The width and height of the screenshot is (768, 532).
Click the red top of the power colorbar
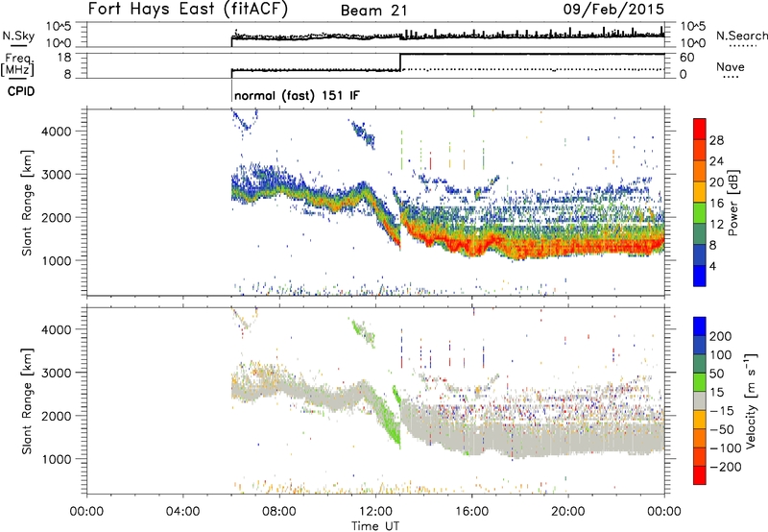pyautogui.click(x=700, y=128)
